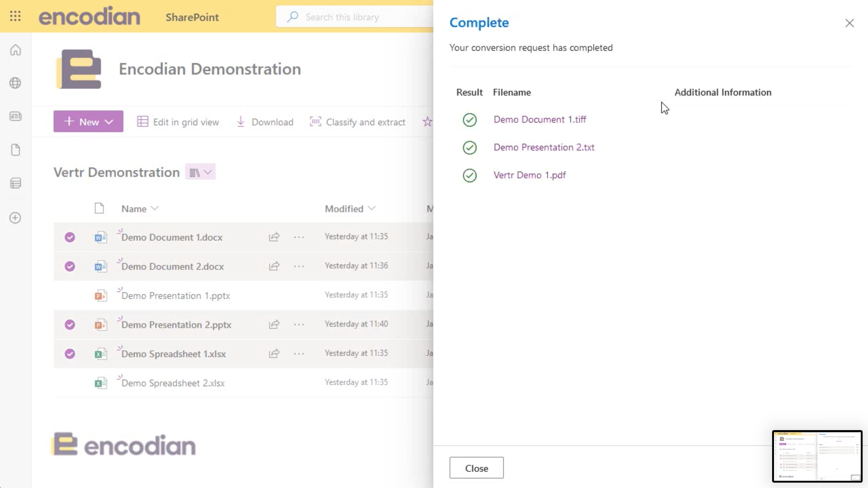
Task: Expand the New button dropdown
Action: (x=108, y=122)
